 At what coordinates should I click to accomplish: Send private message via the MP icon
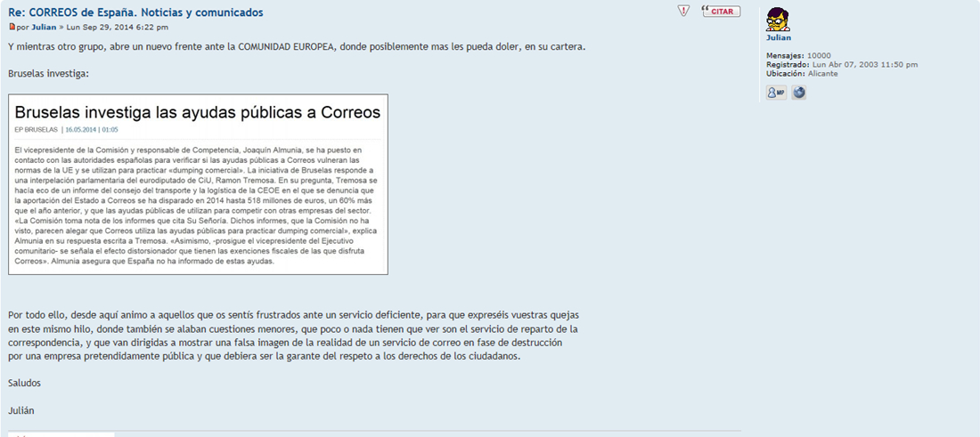[x=776, y=93]
